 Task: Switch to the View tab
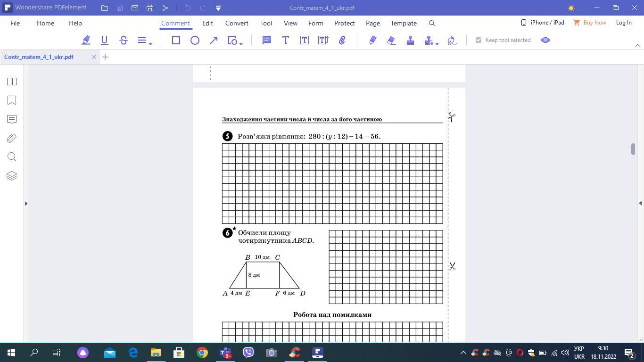[x=290, y=23]
